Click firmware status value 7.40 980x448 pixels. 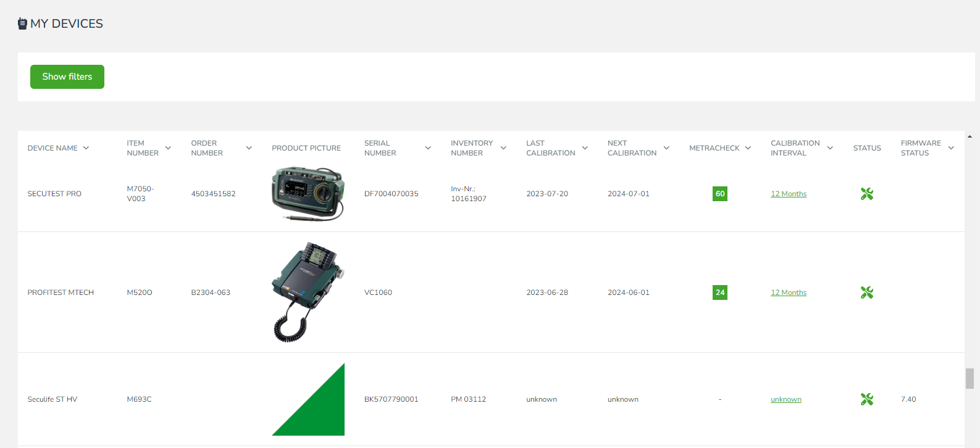(x=908, y=399)
